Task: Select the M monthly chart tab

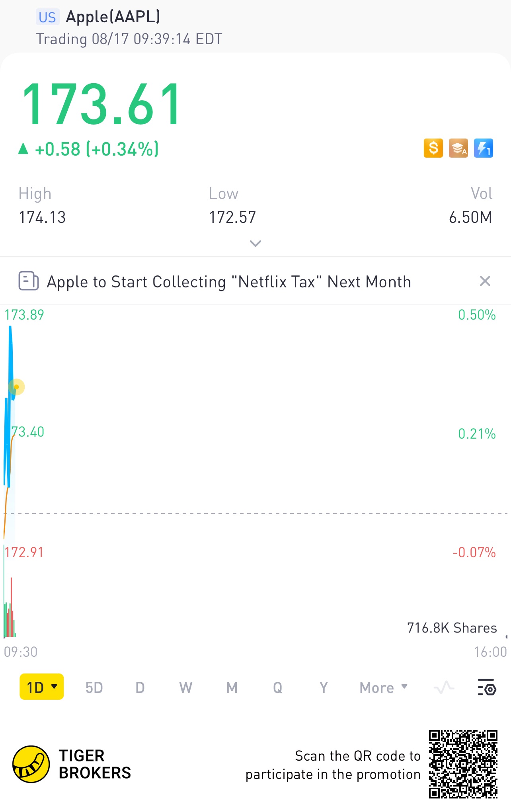Action: click(232, 687)
